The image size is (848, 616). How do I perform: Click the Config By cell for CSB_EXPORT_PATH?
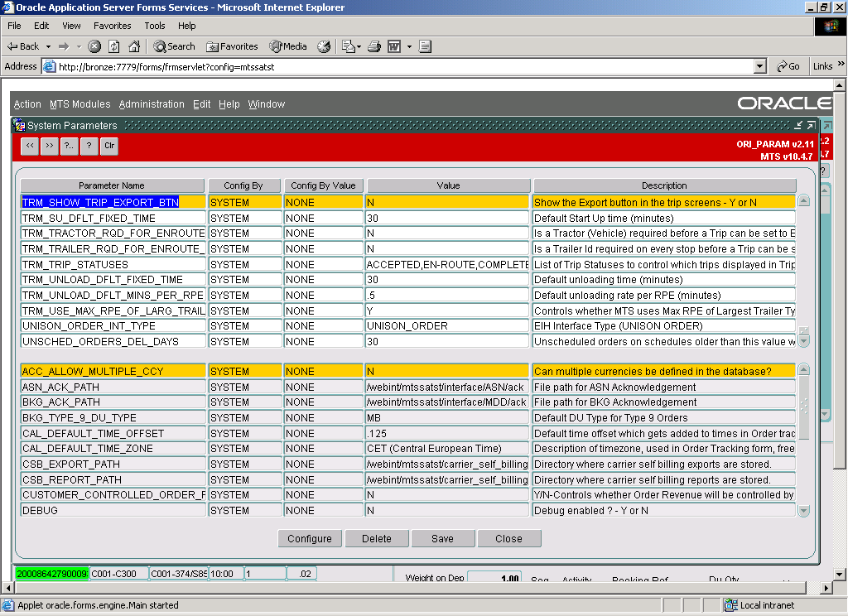pos(244,464)
